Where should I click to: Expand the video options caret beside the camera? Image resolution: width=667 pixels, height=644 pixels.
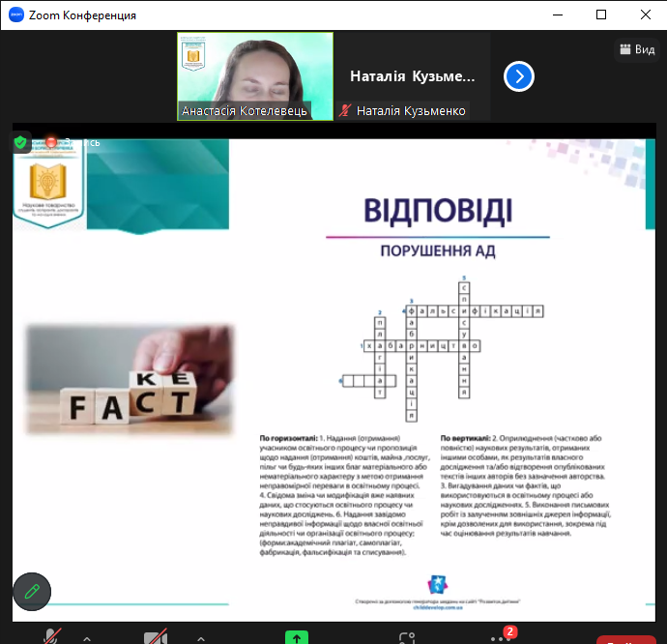(201, 638)
